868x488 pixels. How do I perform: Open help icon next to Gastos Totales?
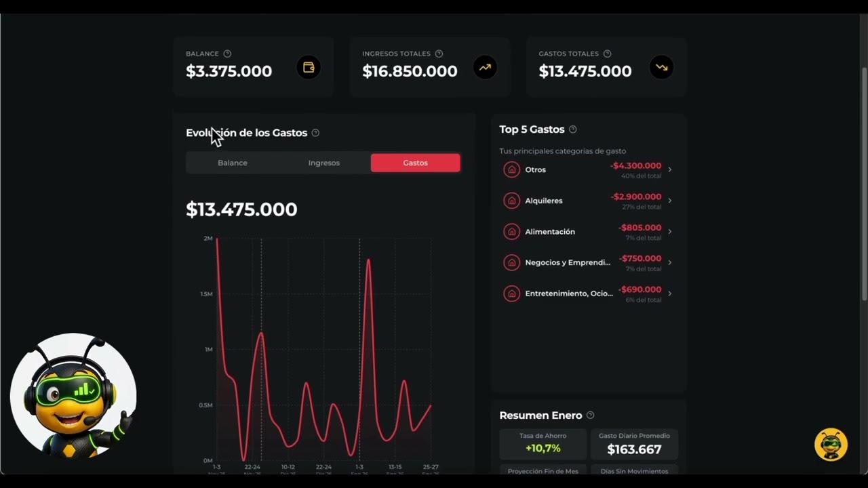click(x=607, y=54)
